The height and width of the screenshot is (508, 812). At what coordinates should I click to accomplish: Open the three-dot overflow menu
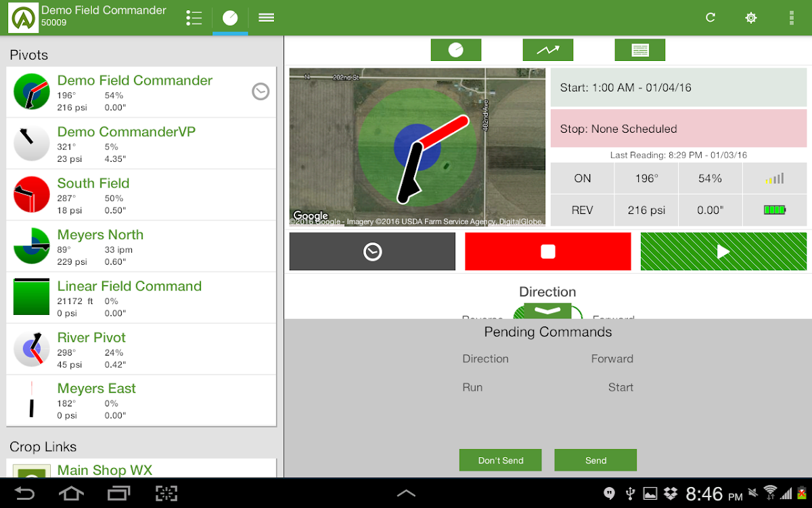[791, 18]
